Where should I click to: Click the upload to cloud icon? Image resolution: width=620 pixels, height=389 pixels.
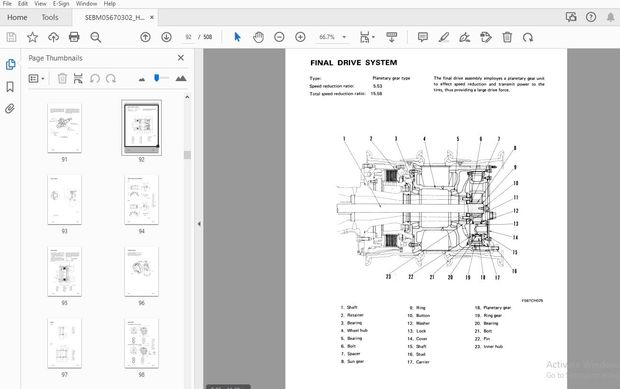[x=53, y=37]
